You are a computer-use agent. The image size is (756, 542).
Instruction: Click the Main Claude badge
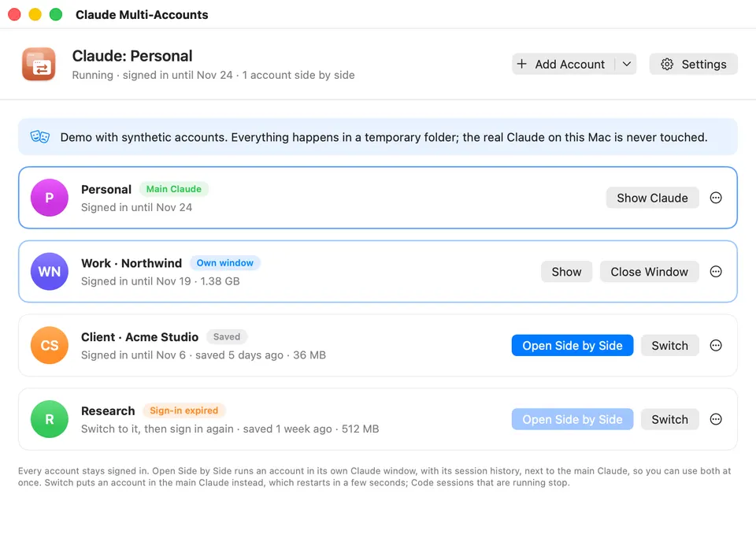(173, 189)
